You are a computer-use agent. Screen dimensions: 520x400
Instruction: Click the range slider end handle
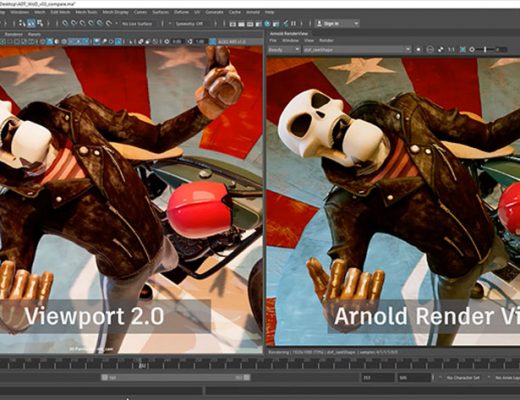(247, 377)
